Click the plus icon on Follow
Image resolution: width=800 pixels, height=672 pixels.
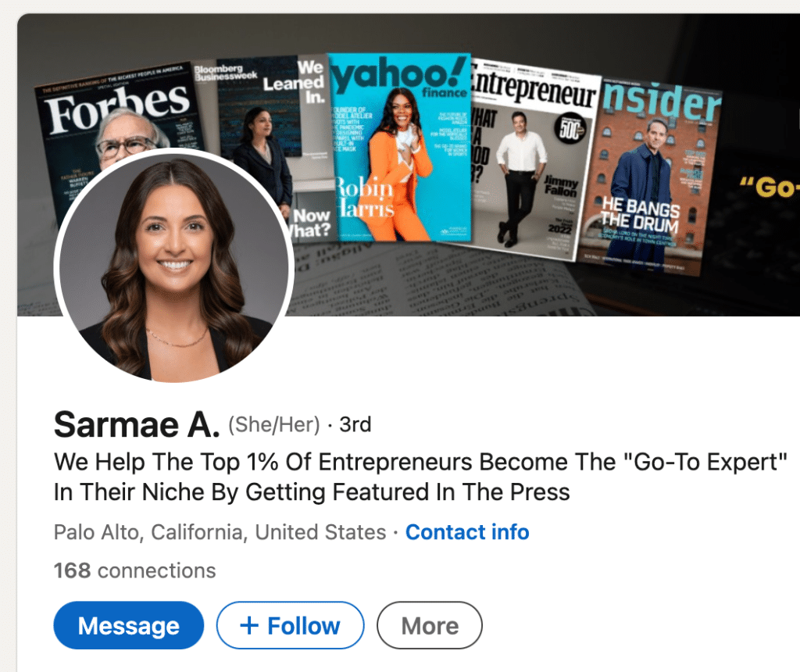249,625
